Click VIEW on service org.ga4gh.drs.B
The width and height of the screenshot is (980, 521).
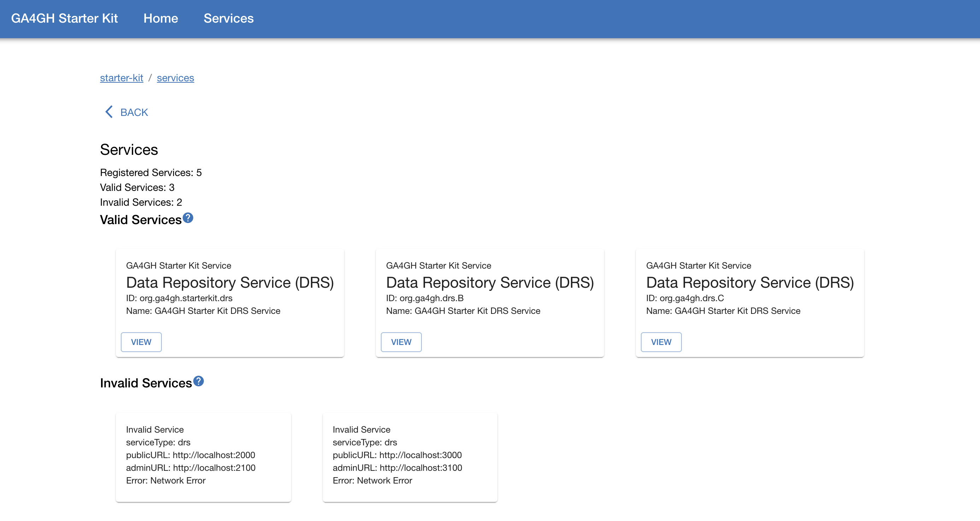tap(401, 342)
